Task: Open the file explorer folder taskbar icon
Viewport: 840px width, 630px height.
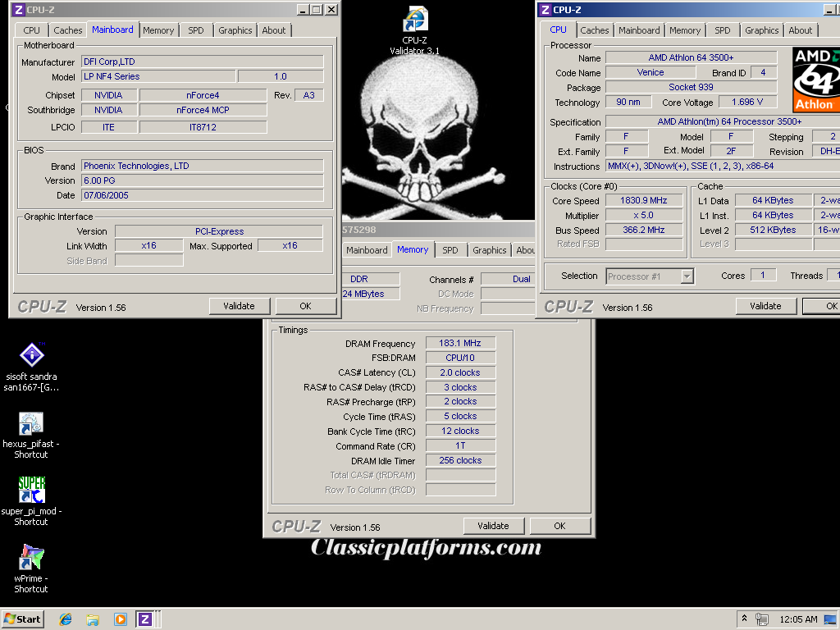Action: point(93,620)
